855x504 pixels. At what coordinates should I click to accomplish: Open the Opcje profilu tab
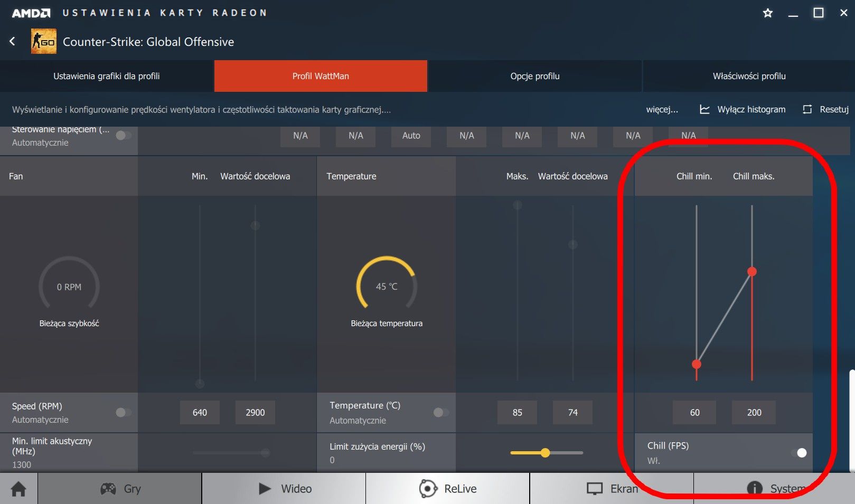tap(535, 76)
